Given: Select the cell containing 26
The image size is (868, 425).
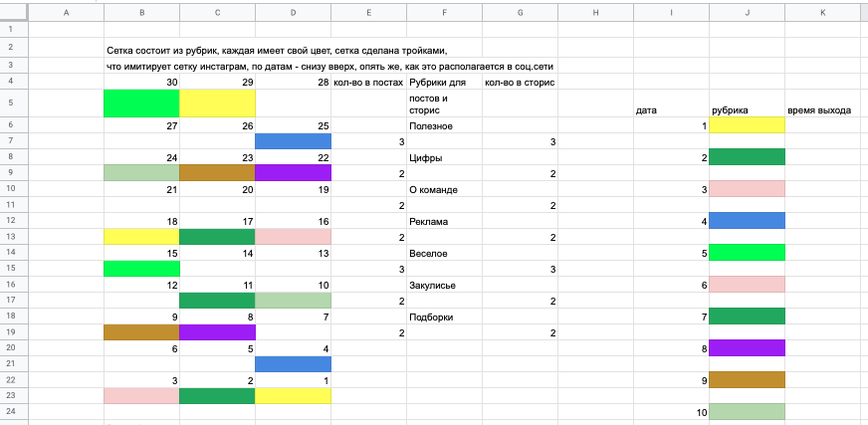Looking at the screenshot, I should (218, 125).
